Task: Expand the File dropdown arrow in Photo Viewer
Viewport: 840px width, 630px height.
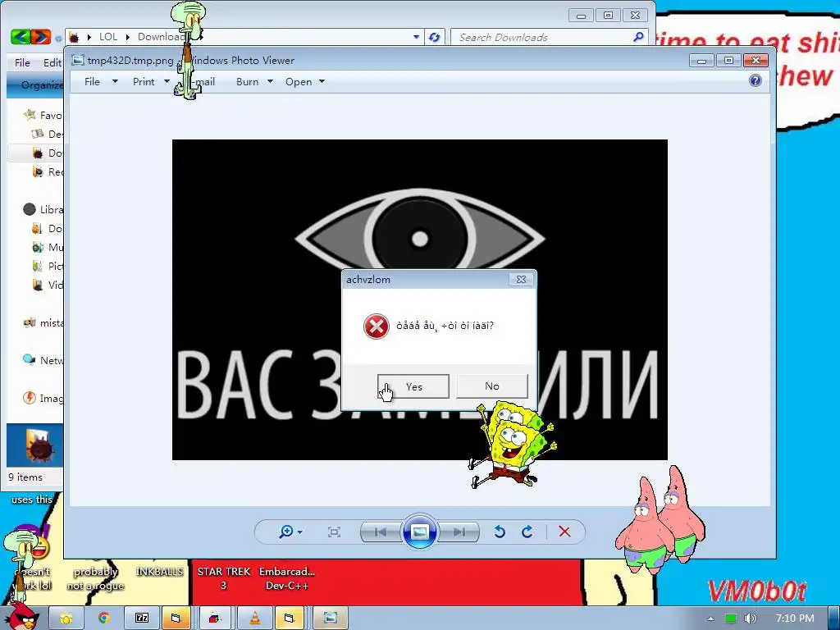Action: (115, 81)
